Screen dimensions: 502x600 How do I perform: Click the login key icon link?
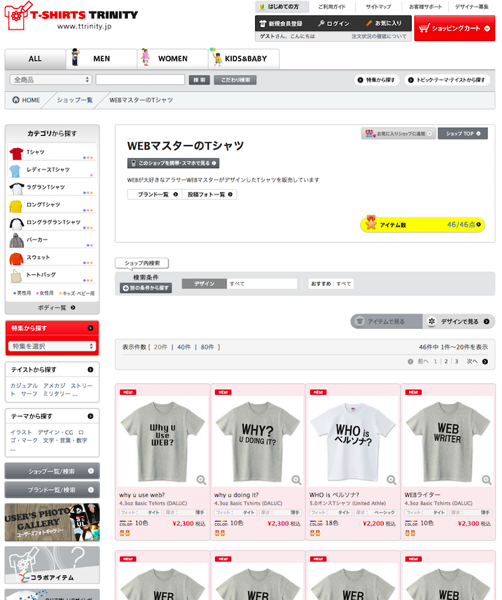coord(333,24)
